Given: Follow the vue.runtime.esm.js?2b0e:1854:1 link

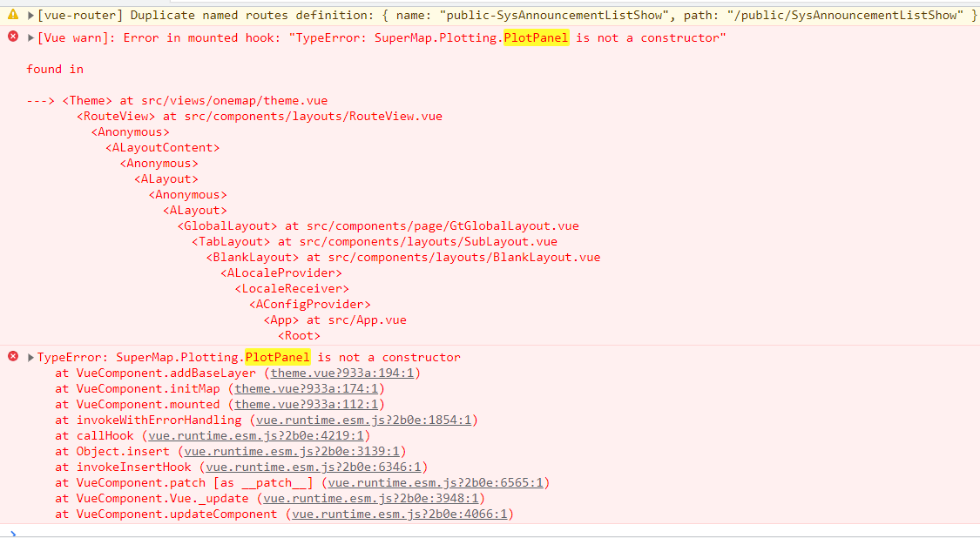Looking at the screenshot, I should (364, 420).
